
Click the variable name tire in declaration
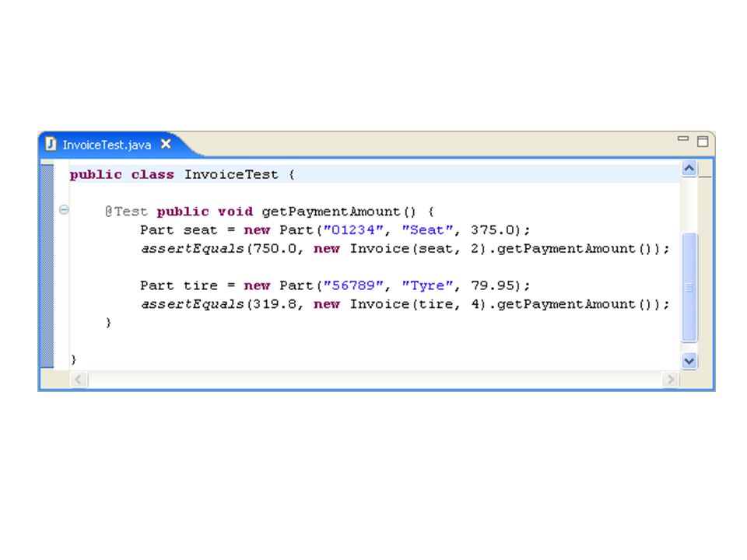point(201,285)
